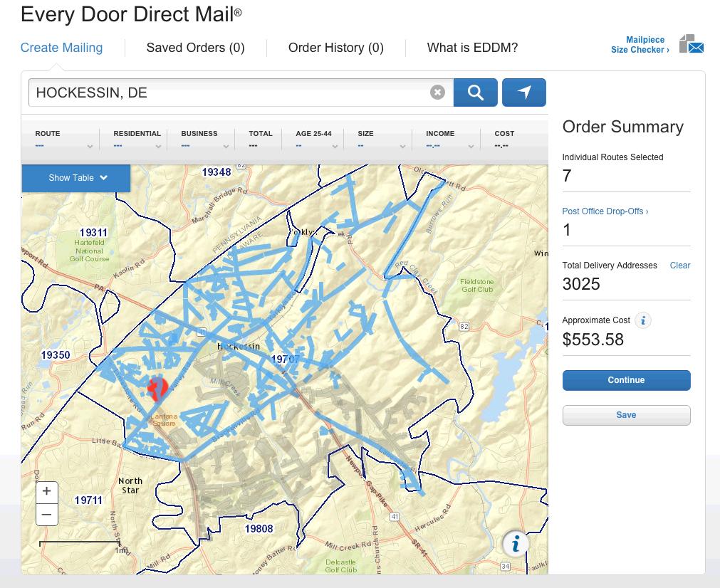This screenshot has width=720, height=588.
Task: Open the Mailpiece Size Checker envelope icon
Action: click(692, 44)
